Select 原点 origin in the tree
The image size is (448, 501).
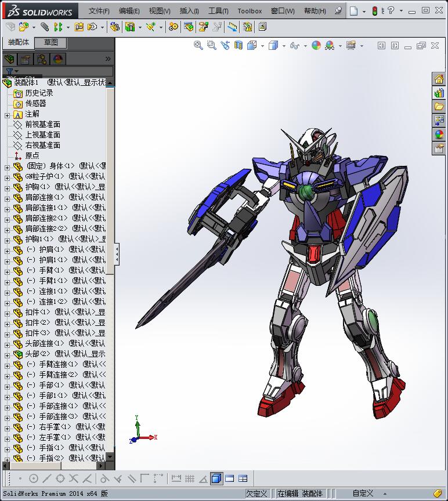(32, 155)
